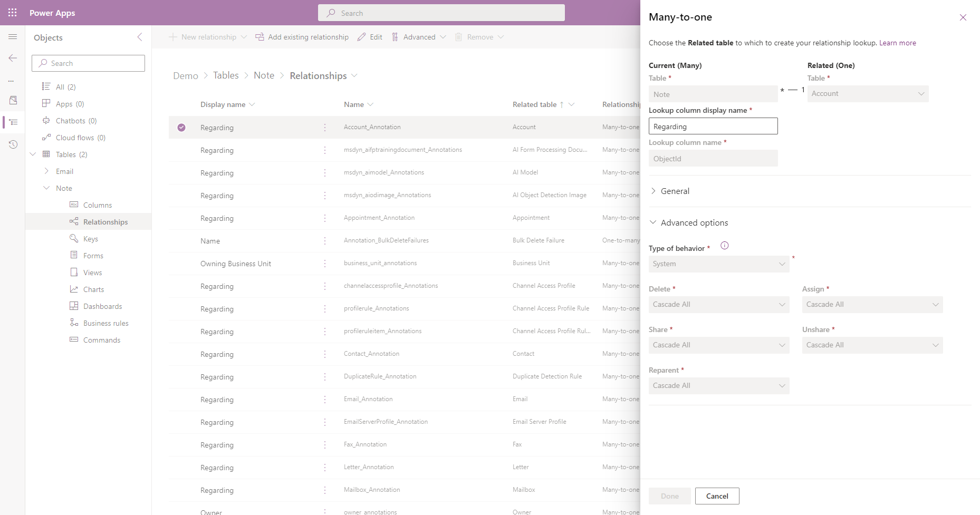The image size is (980, 515).
Task: Open Commands under Note
Action: pos(102,340)
